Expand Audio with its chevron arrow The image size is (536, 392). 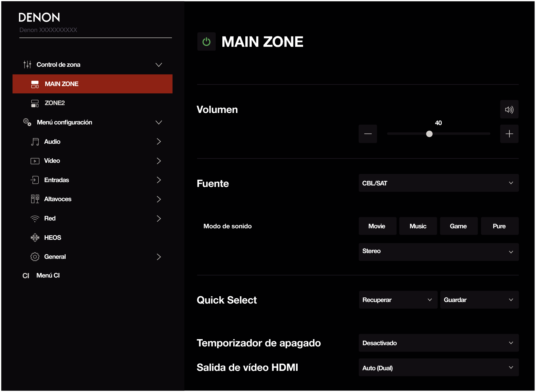[159, 142]
